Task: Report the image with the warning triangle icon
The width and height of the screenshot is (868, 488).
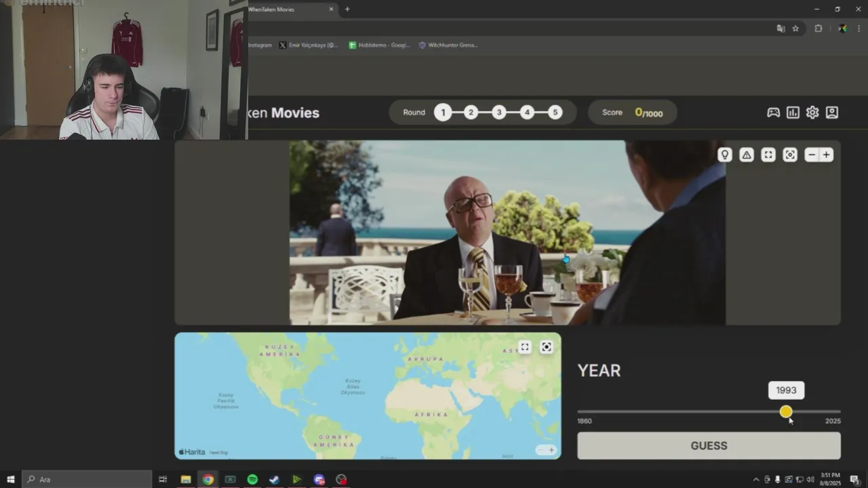Action: click(747, 155)
